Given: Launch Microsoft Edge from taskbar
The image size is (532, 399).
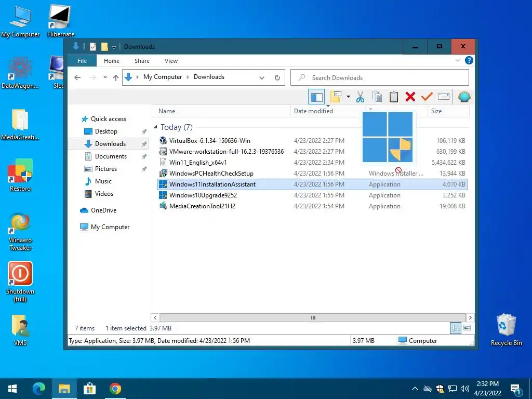Looking at the screenshot, I should click(38, 389).
